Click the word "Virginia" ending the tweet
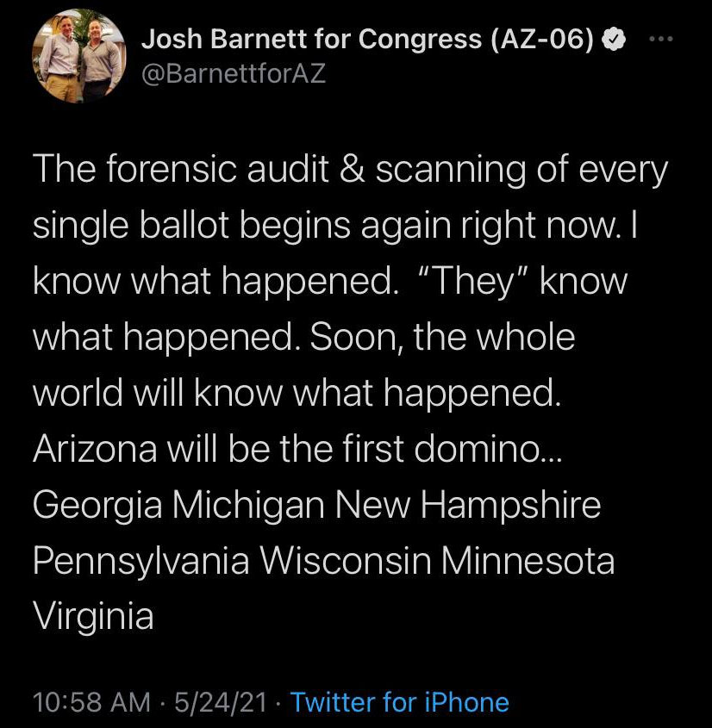The image size is (712, 728). pos(93,617)
